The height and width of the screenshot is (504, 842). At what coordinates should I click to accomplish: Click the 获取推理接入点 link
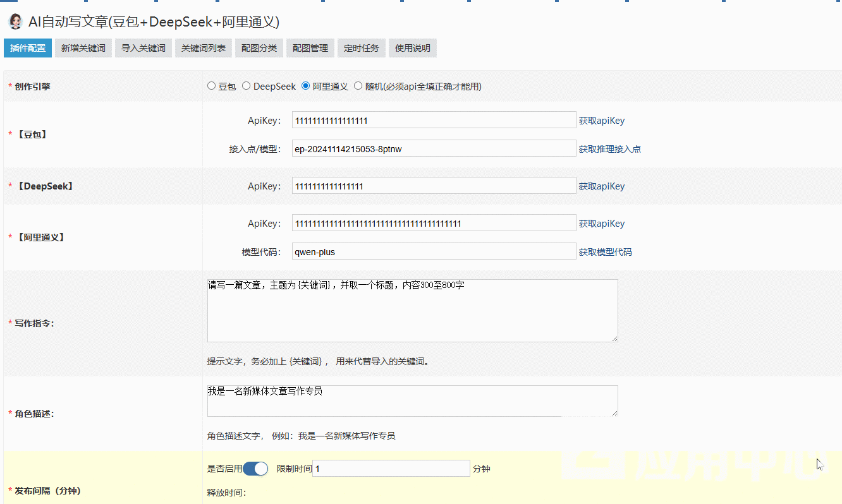tap(610, 149)
